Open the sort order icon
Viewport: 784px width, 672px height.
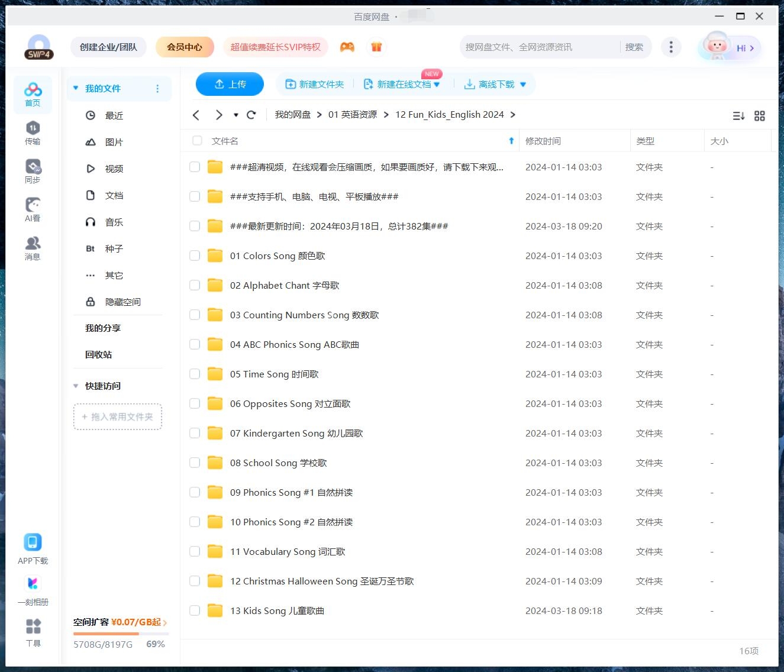[x=738, y=116]
